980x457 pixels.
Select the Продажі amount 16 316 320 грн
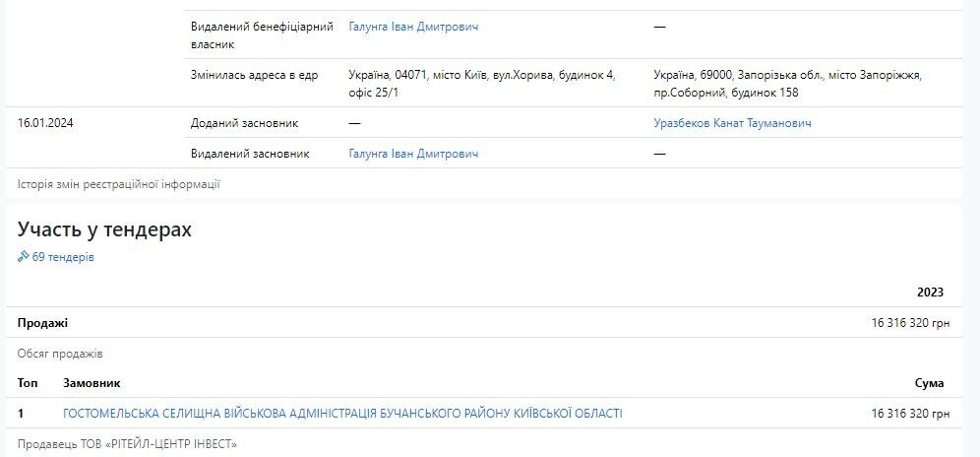click(910, 323)
